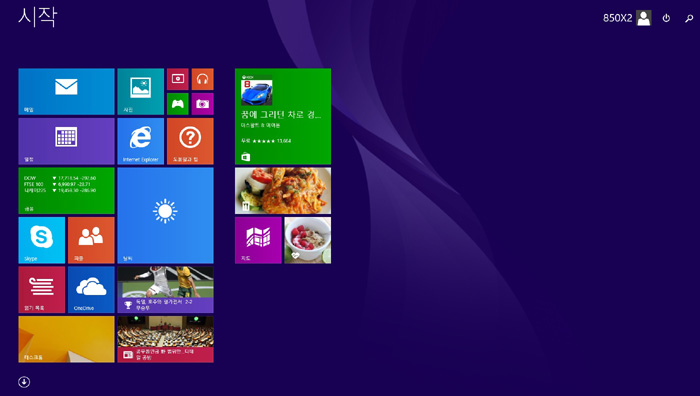Open the small Video tile

[x=178, y=79]
